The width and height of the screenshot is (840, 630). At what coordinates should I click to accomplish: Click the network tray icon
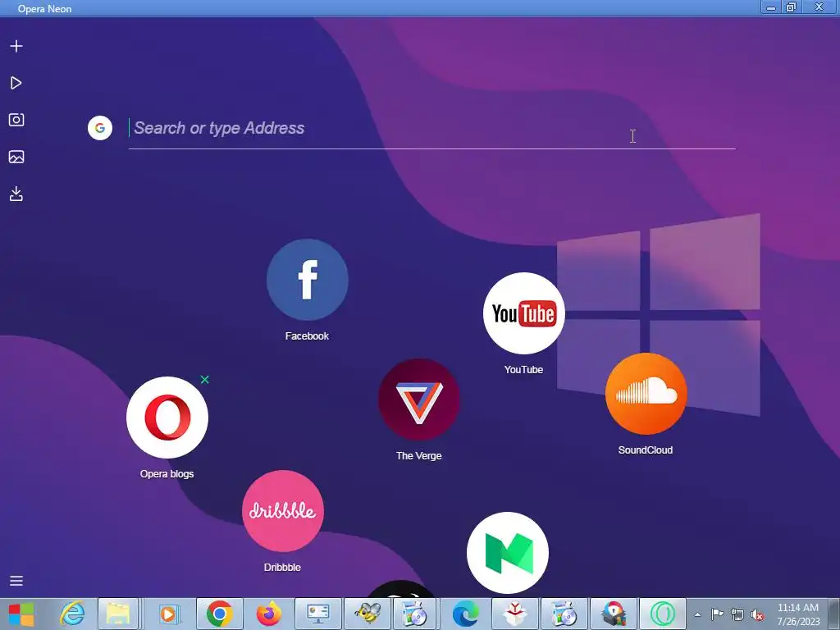(x=737, y=614)
